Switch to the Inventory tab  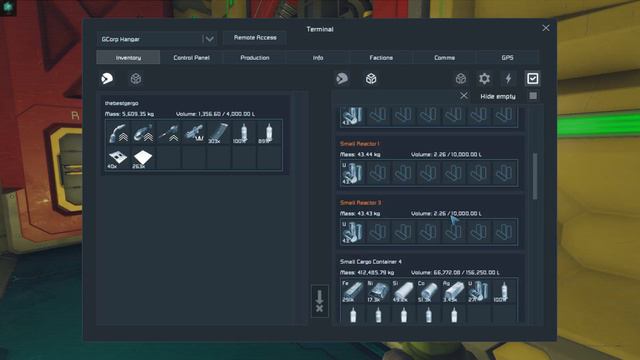click(128, 58)
